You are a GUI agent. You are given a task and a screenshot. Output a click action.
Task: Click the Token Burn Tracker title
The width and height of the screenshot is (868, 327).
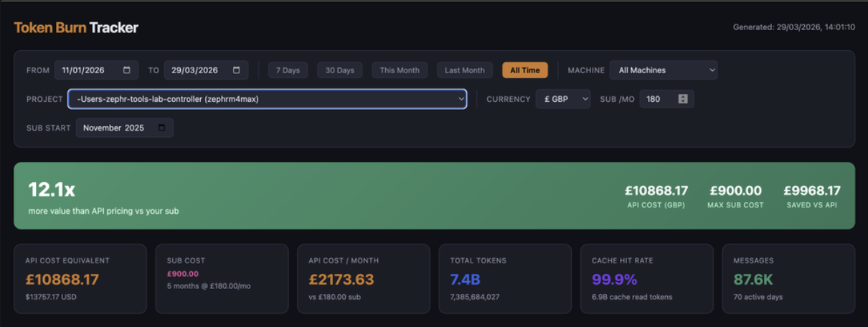point(76,28)
